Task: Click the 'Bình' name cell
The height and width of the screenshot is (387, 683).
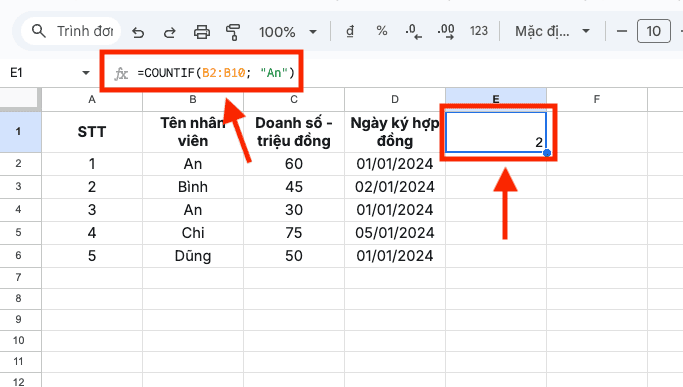Action: pyautogui.click(x=193, y=187)
